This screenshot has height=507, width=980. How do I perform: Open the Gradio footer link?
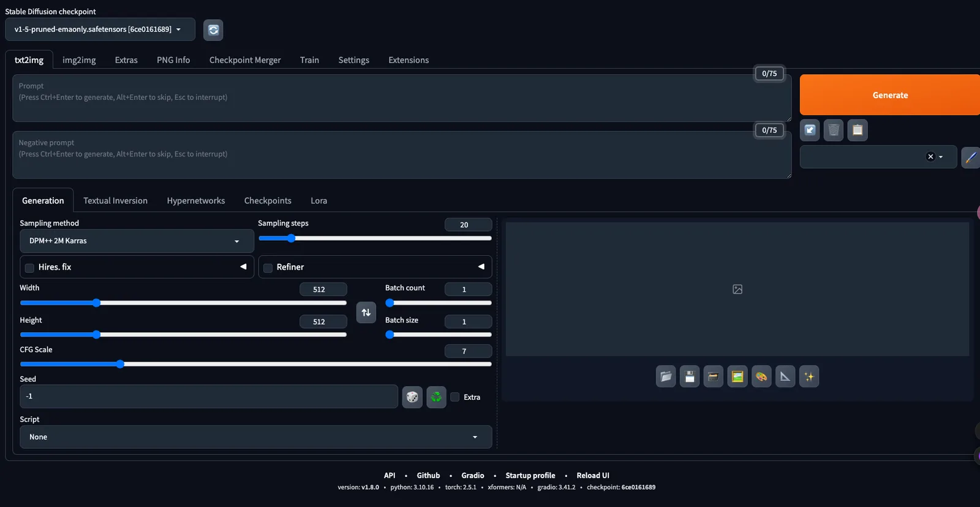473,475
